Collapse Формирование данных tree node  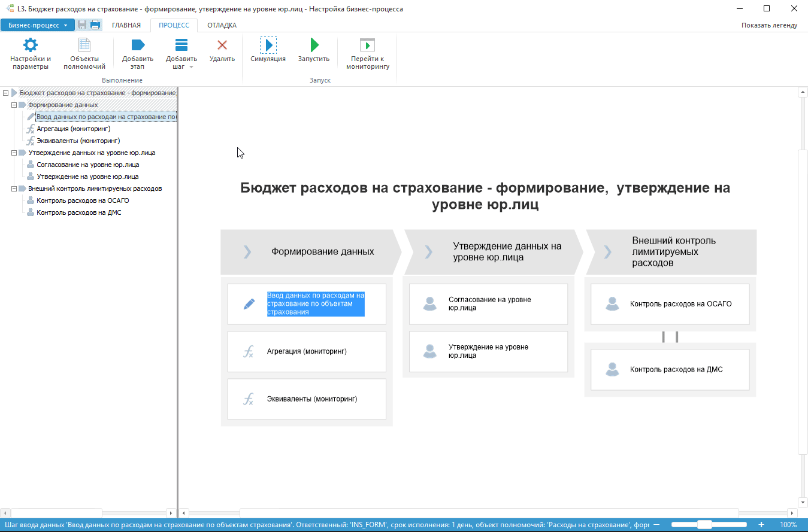[x=14, y=105]
